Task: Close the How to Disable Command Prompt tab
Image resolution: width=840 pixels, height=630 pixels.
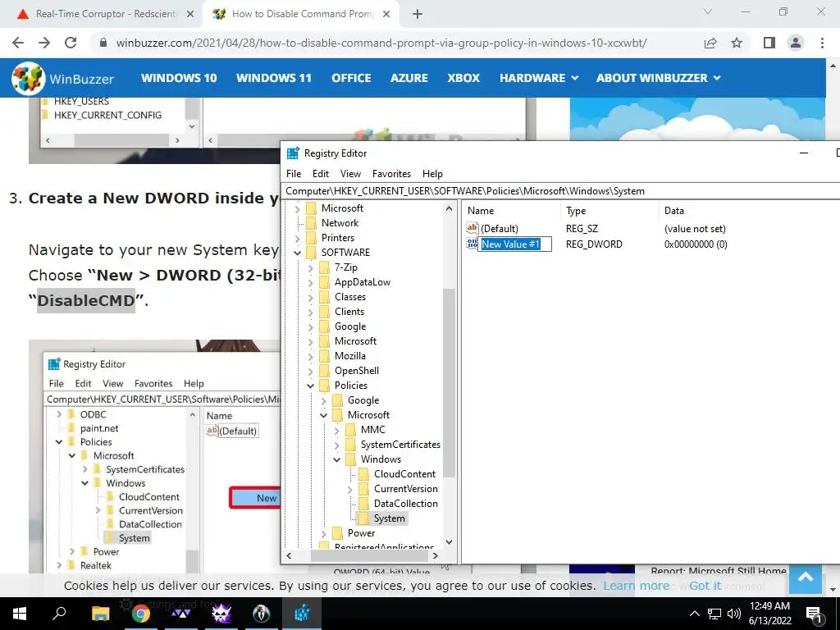Action: coord(386,14)
